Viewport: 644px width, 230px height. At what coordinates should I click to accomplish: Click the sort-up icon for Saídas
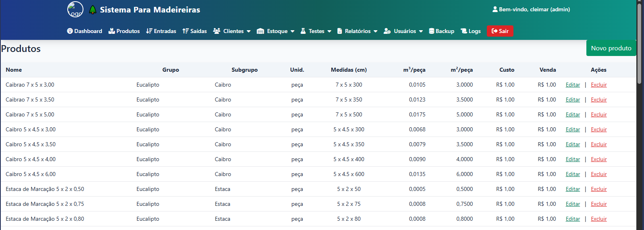[185, 31]
